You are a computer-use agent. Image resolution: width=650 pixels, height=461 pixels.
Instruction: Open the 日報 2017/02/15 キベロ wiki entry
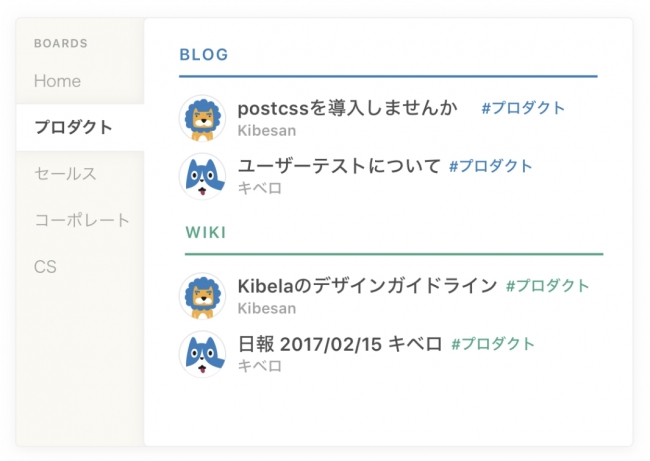coord(340,344)
